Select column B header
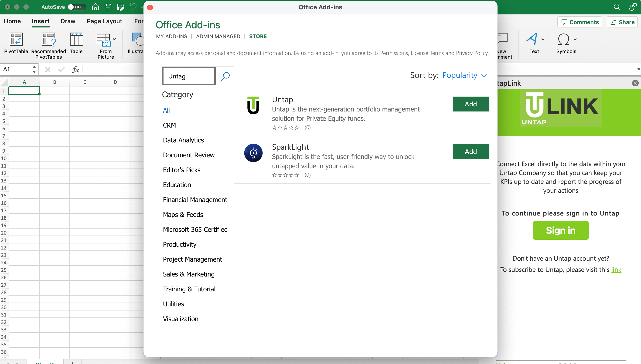The image size is (641, 364). (55, 82)
